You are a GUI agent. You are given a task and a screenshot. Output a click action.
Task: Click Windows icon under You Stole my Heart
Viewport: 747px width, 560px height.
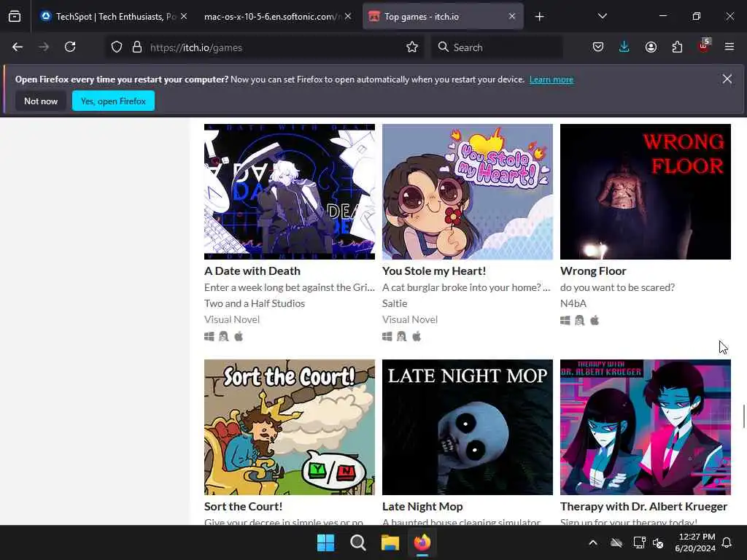(x=387, y=337)
